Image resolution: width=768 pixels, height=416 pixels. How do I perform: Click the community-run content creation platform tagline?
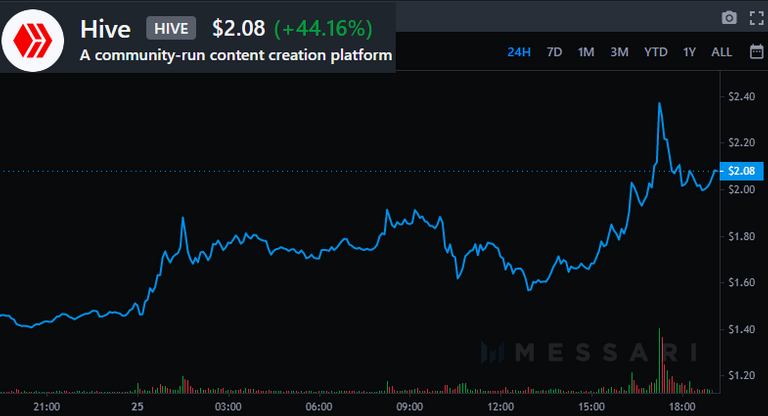click(x=236, y=55)
